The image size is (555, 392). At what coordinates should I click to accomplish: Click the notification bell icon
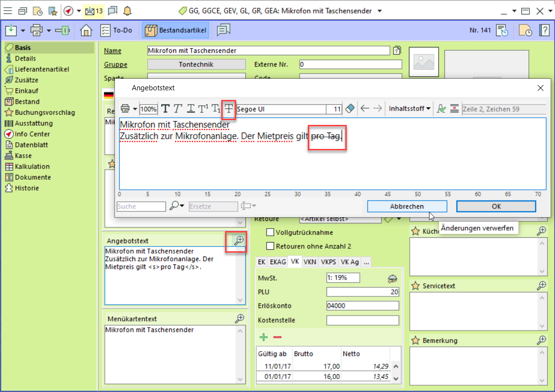tap(127, 11)
